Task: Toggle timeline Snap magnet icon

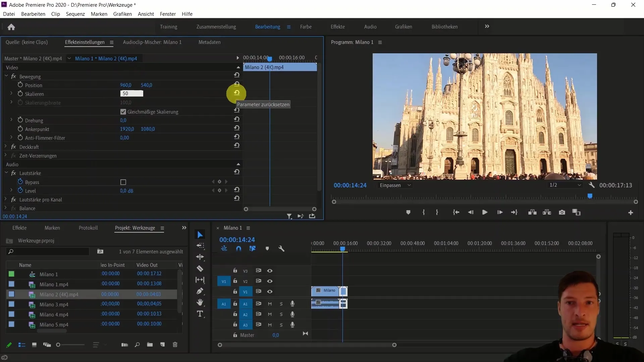Action: (238, 249)
